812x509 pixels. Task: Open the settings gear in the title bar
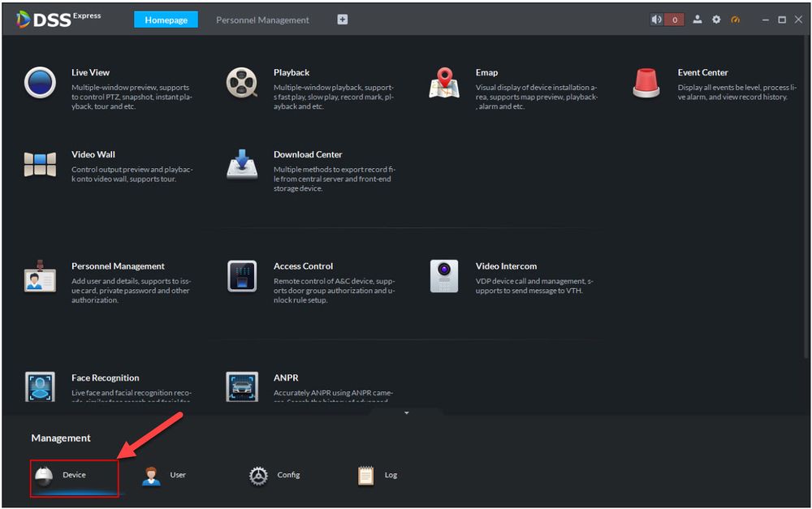pyautogui.click(x=716, y=19)
